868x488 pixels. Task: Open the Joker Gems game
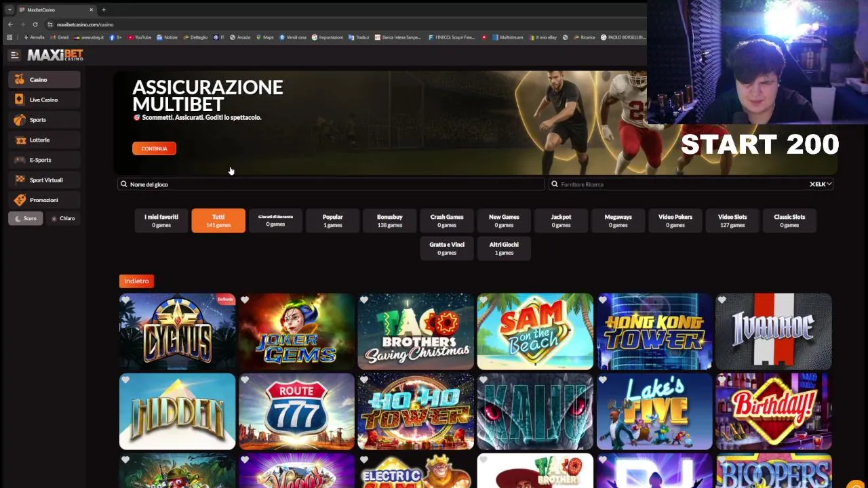click(296, 331)
